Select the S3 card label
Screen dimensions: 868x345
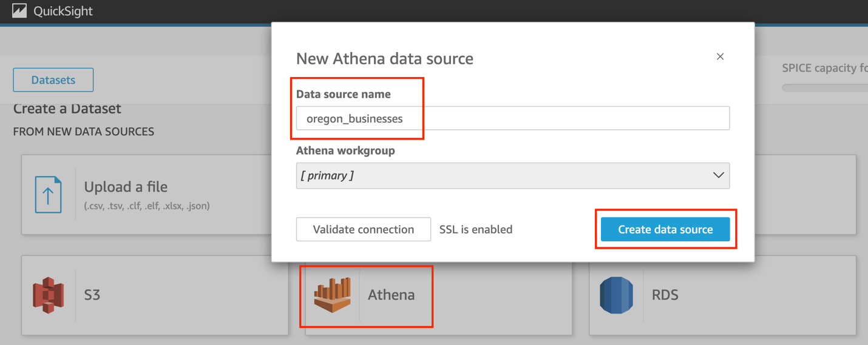[92, 295]
